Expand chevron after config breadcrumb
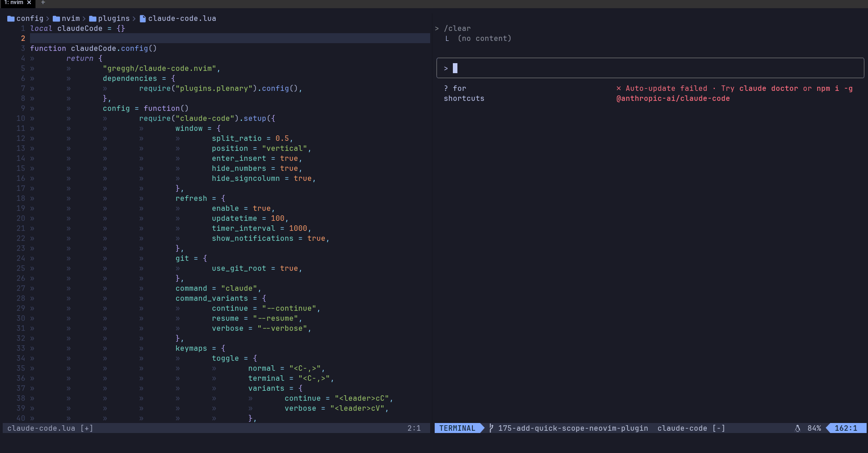The height and width of the screenshot is (453, 868). tap(48, 19)
